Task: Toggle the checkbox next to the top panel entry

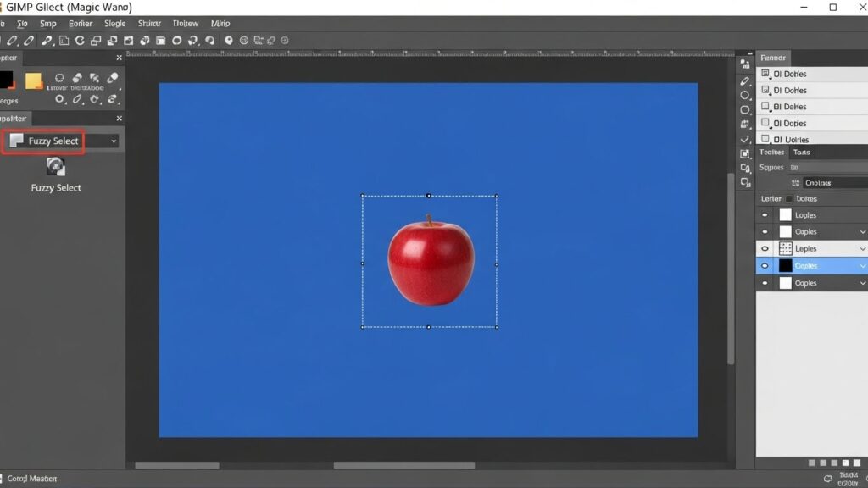Action: (765, 74)
